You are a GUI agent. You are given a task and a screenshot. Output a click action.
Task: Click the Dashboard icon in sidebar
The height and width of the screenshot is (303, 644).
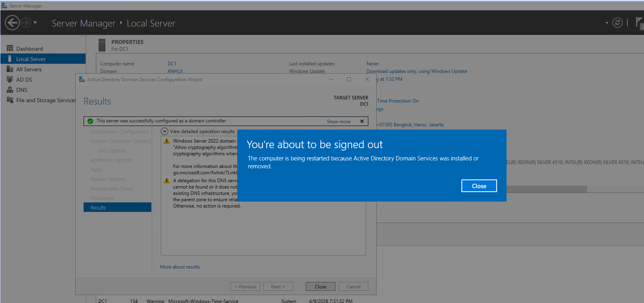[10, 49]
